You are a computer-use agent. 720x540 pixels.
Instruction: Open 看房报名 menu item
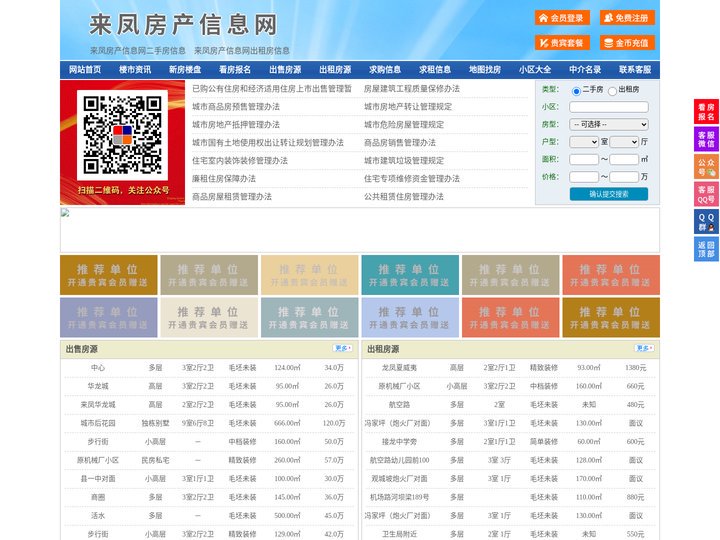235,70
